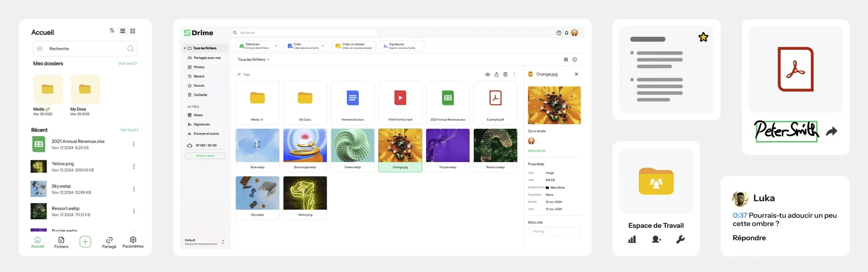Open the help question-mark icon
The height and width of the screenshot is (272, 868).
coord(559,33)
